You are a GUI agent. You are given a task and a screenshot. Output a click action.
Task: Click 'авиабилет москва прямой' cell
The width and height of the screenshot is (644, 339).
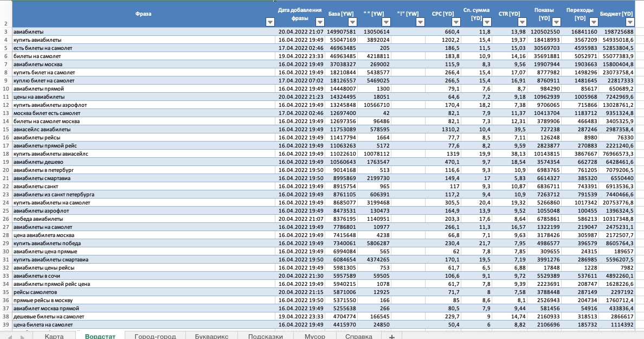pyautogui.click(x=143, y=309)
